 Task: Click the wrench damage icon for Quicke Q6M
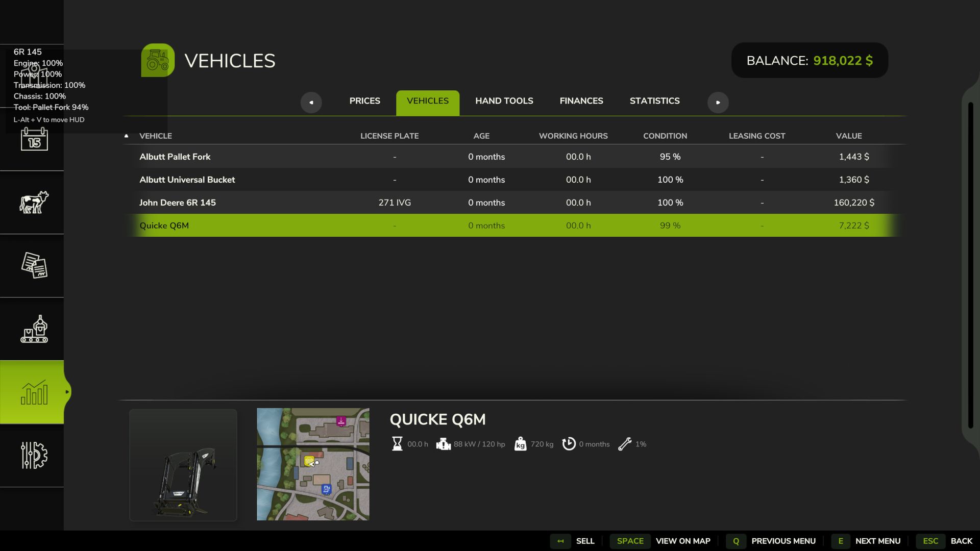(625, 444)
